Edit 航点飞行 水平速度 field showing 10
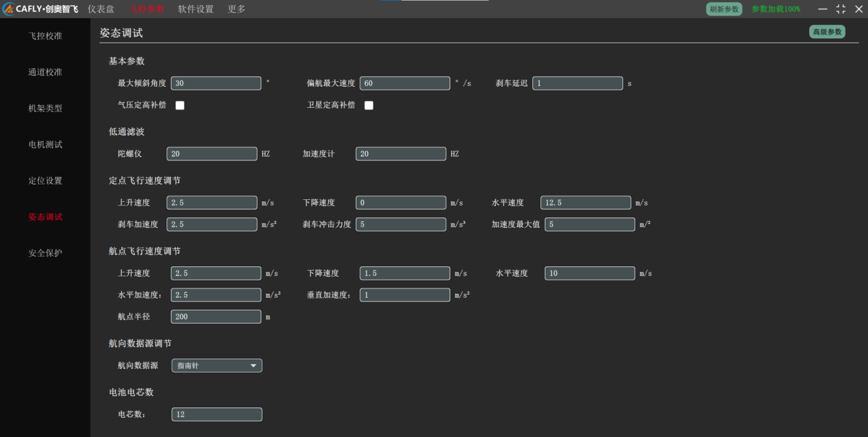868x437 pixels. pos(590,273)
